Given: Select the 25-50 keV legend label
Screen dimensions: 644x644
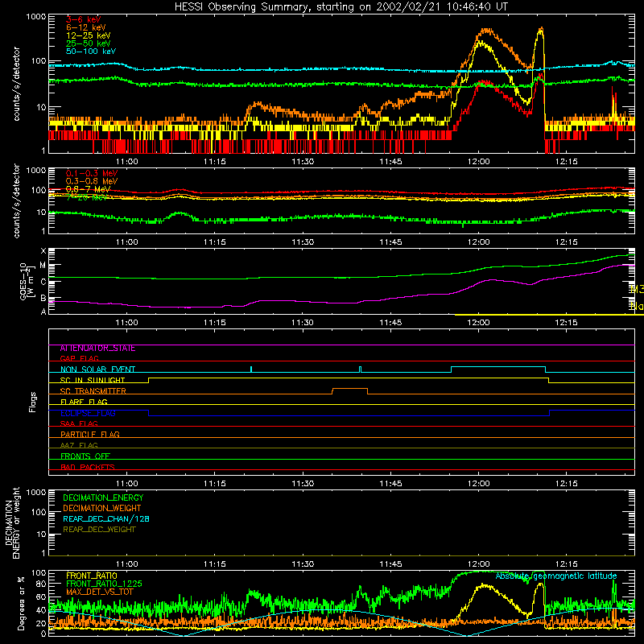Looking at the screenshot, I should 89,43.
